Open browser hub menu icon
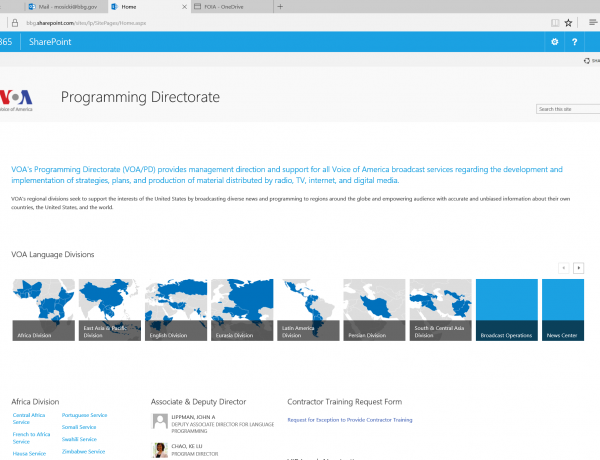Screen dimensions: 600x460 coord(593,23)
